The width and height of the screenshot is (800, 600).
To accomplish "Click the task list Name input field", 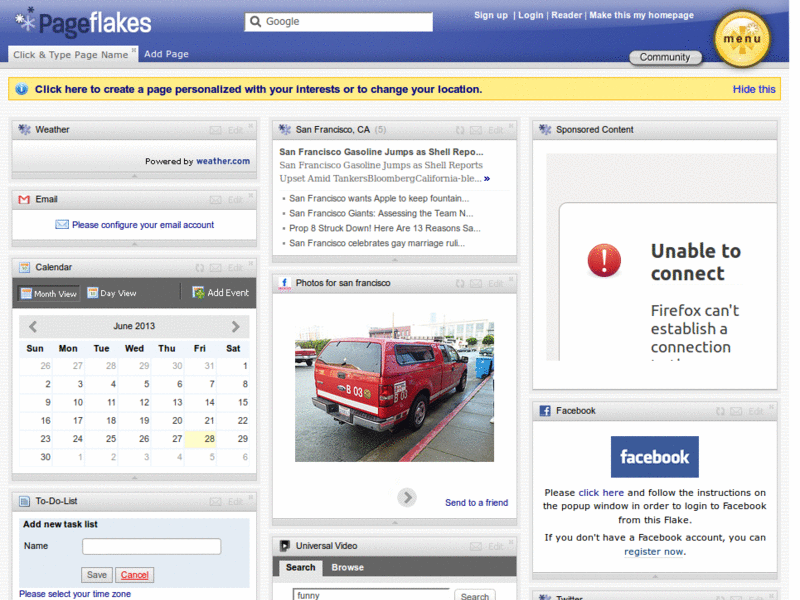I will pyautogui.click(x=152, y=546).
